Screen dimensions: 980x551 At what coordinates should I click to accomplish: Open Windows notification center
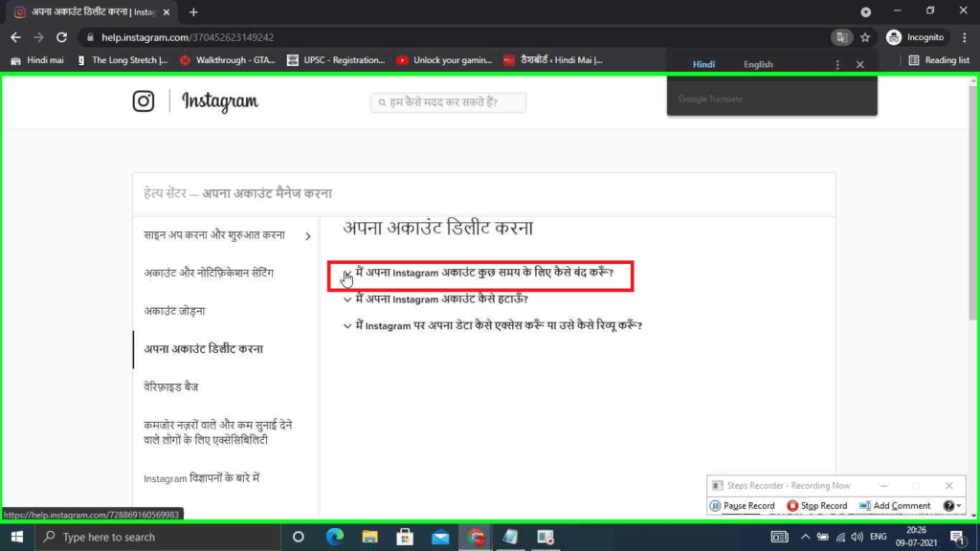coord(957,537)
